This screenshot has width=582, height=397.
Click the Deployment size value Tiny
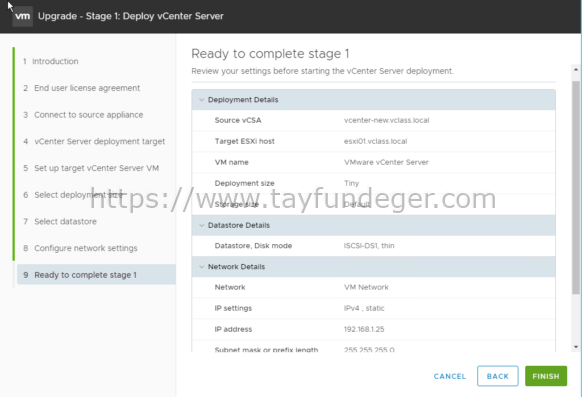point(351,183)
